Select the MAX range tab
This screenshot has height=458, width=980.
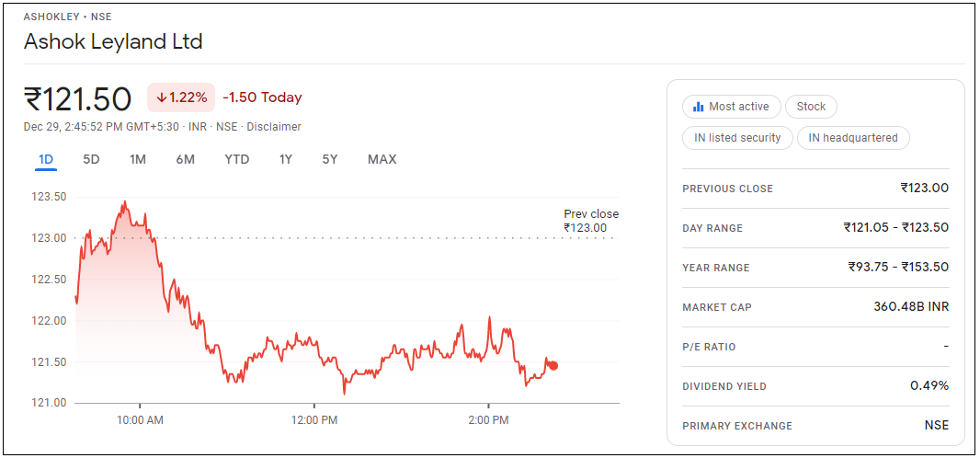(x=382, y=159)
